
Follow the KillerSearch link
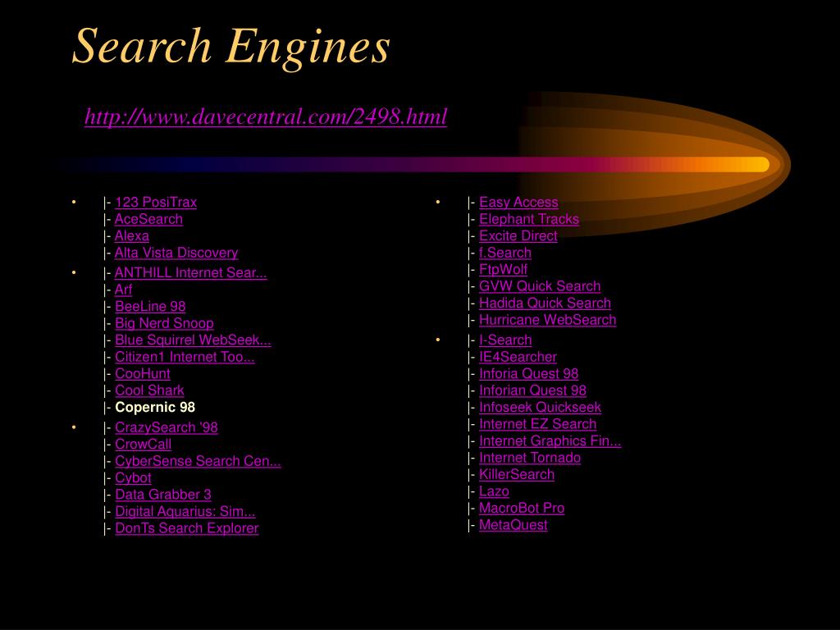click(517, 475)
